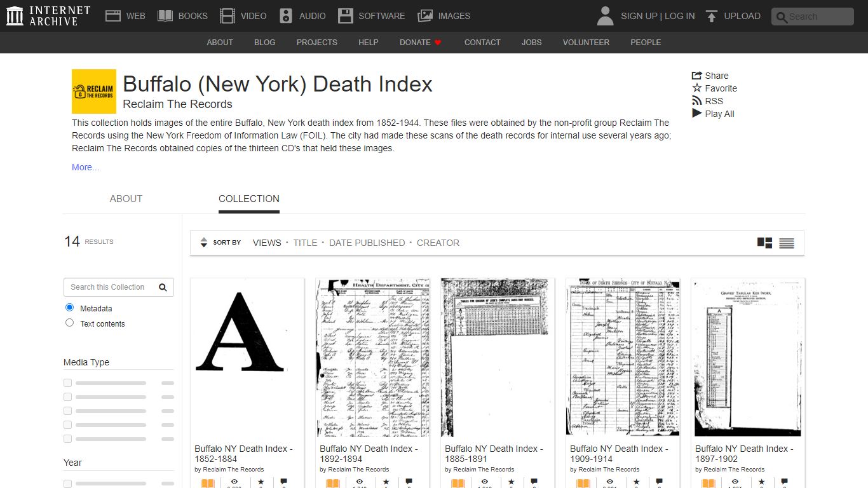This screenshot has width=868, height=488.
Task: Check the second Media Type checkbox
Action: tap(68, 397)
